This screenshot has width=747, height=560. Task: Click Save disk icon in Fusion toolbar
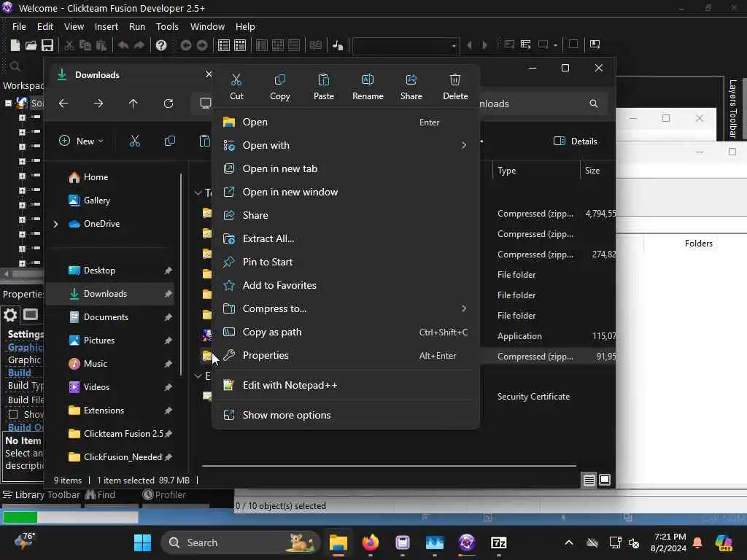tap(47, 45)
